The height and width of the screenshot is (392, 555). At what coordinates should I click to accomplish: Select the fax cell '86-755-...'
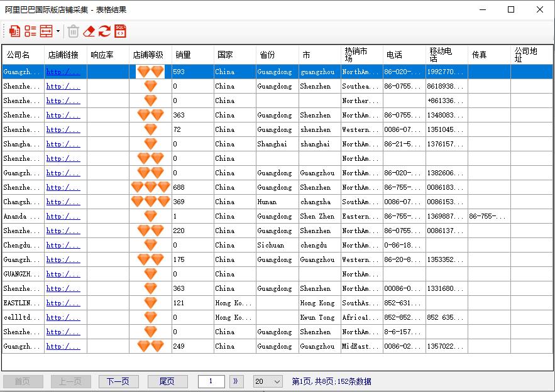[489, 216]
